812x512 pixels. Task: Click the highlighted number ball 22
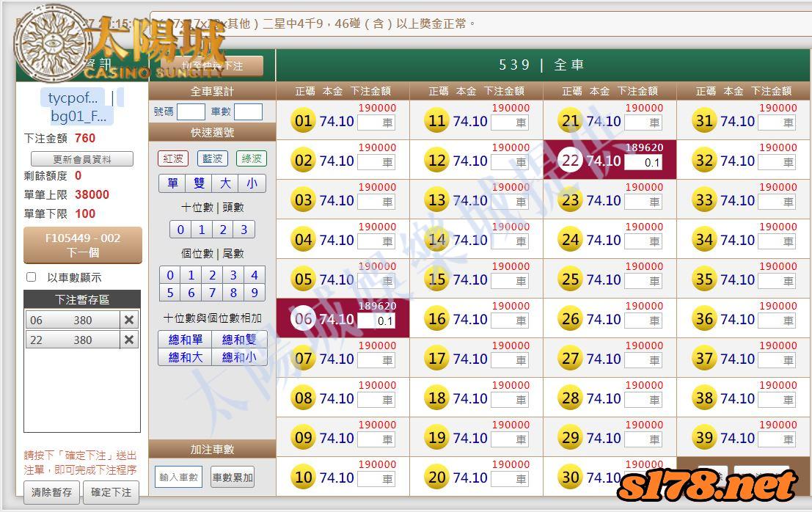click(571, 161)
